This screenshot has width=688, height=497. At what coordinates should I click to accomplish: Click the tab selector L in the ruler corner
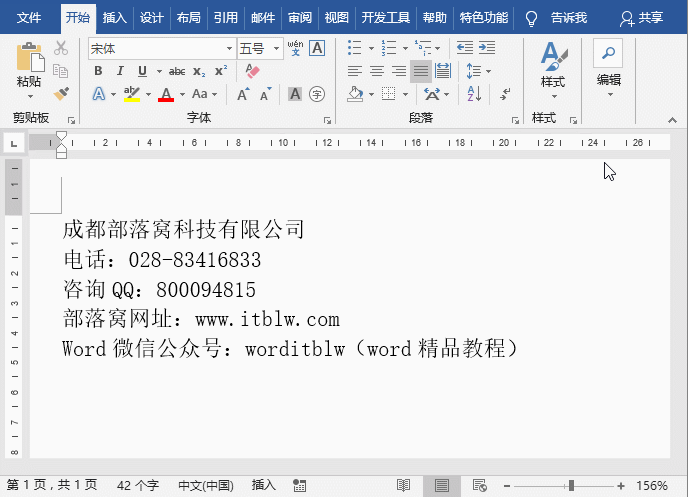point(14,143)
